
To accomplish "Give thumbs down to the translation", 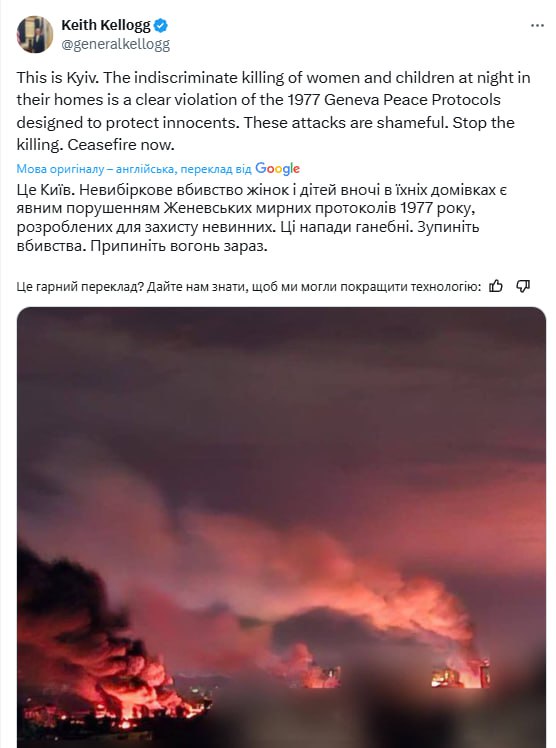I will coord(523,286).
